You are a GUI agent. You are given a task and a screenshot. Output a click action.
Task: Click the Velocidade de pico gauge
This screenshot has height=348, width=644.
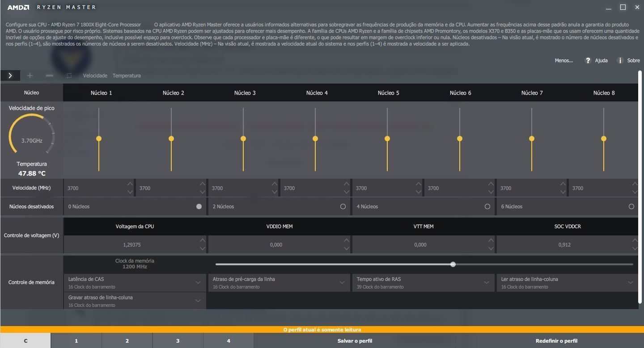[32, 134]
